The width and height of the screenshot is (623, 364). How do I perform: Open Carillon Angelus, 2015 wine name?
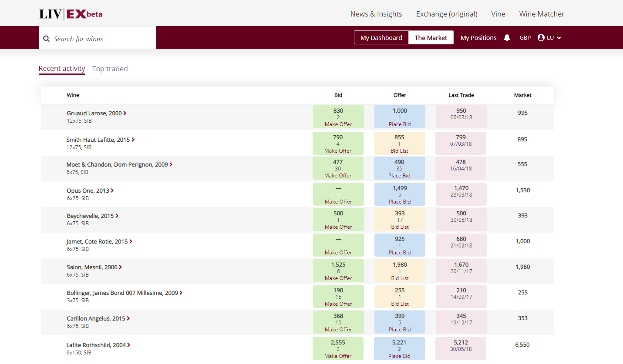click(96, 318)
